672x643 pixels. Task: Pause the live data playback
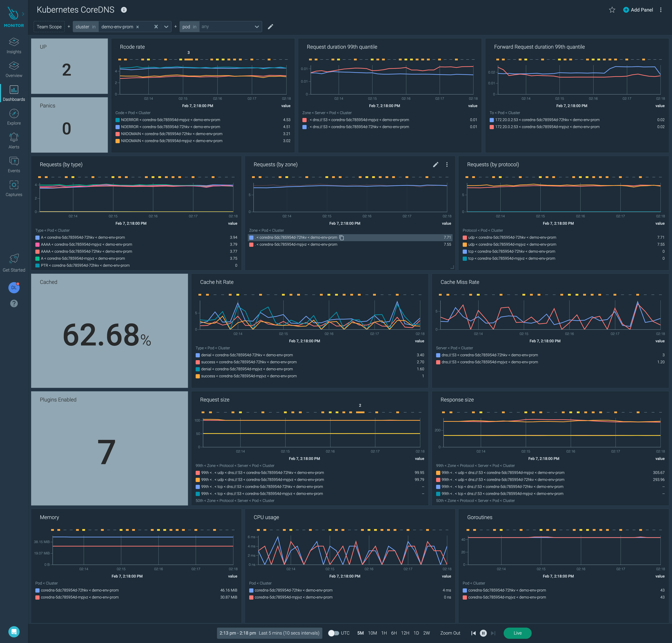tap(483, 633)
